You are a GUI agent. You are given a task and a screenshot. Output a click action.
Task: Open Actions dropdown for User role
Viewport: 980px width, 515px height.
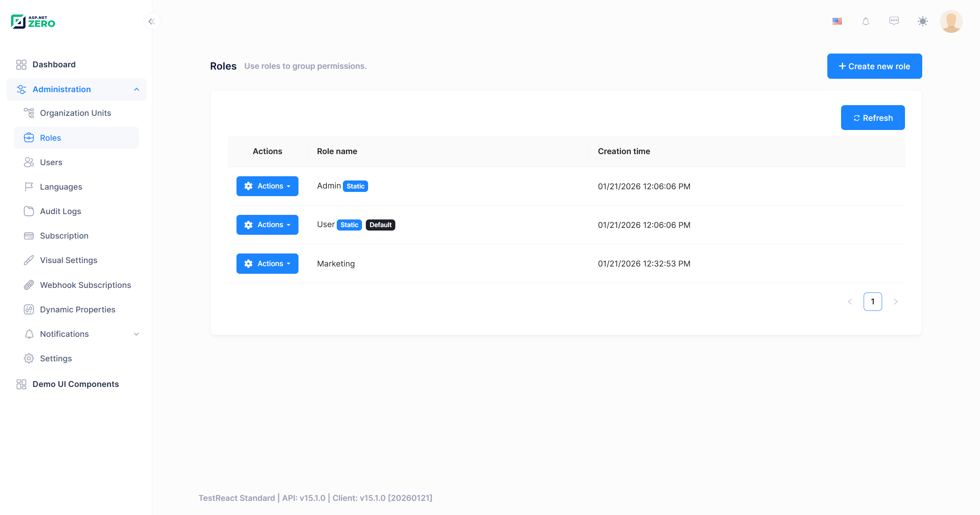click(267, 225)
